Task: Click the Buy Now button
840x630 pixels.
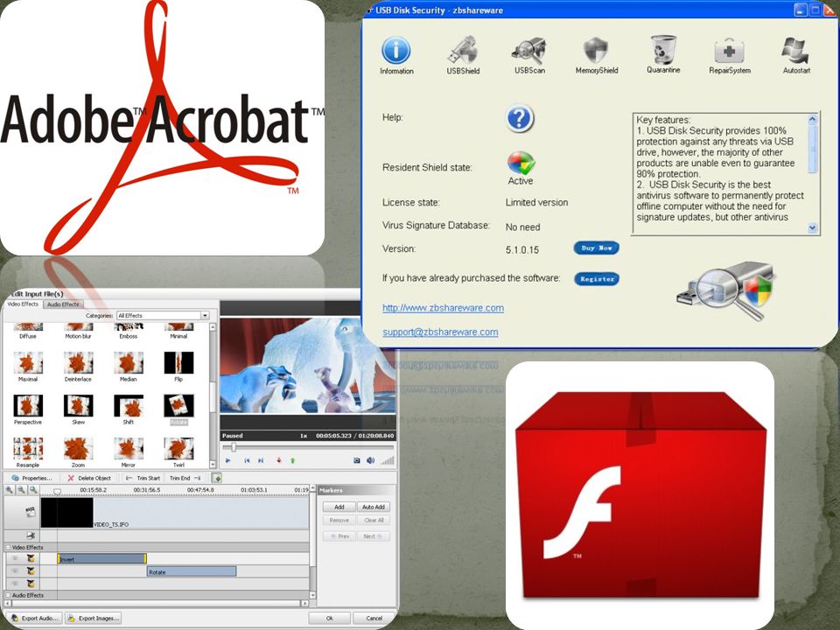Action: click(x=596, y=248)
